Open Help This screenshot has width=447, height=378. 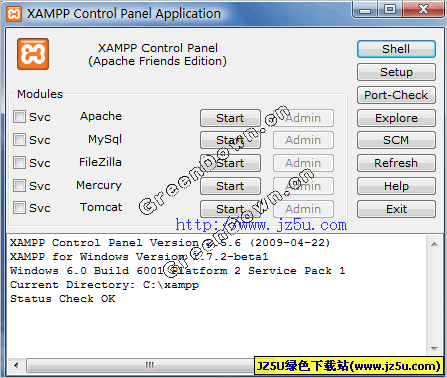[x=396, y=186]
